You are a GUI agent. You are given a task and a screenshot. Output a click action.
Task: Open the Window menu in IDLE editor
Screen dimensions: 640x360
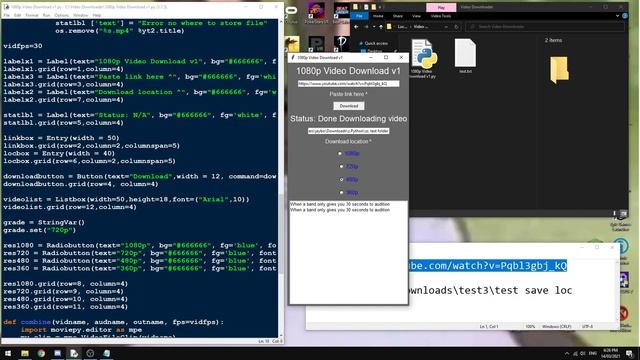click(80, 15)
